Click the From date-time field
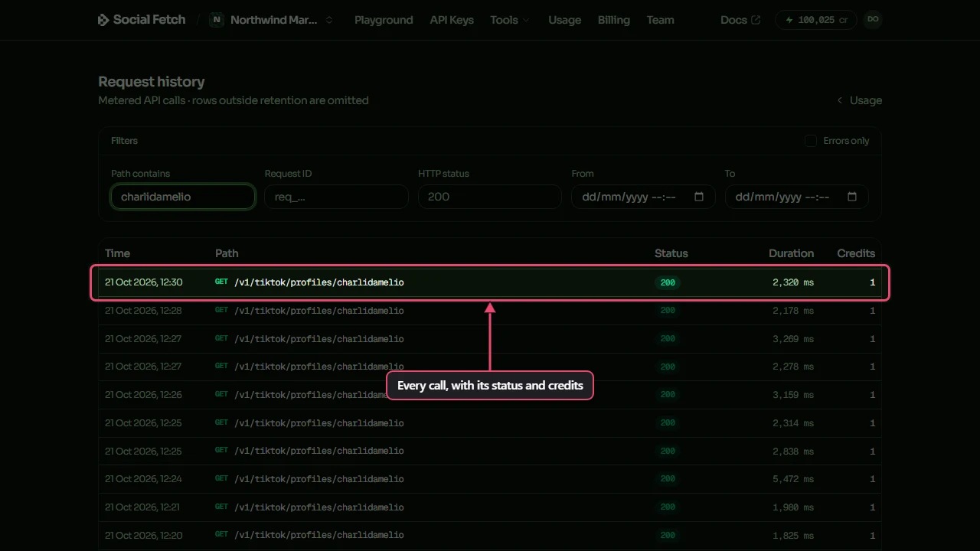The image size is (980, 551). (643, 197)
